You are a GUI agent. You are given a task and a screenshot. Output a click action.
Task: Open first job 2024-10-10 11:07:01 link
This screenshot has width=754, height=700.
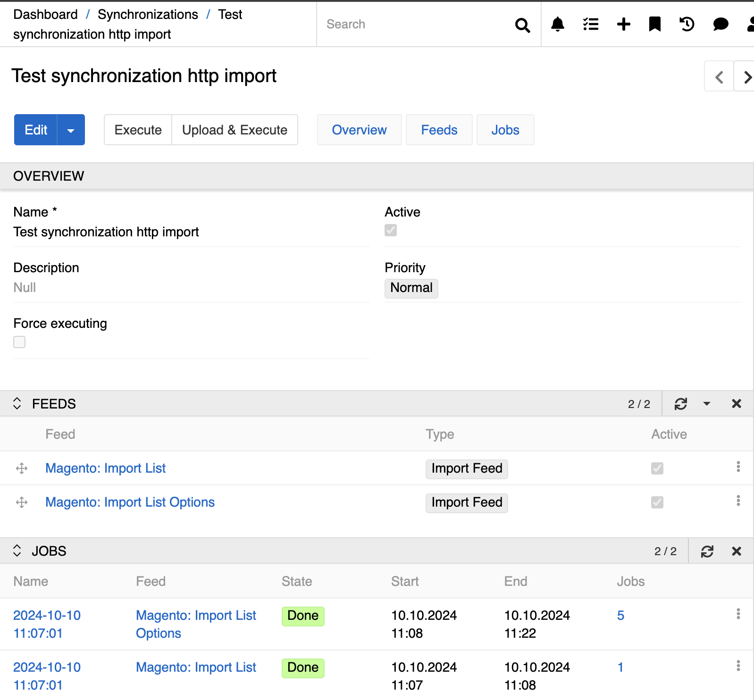pyautogui.click(x=47, y=625)
